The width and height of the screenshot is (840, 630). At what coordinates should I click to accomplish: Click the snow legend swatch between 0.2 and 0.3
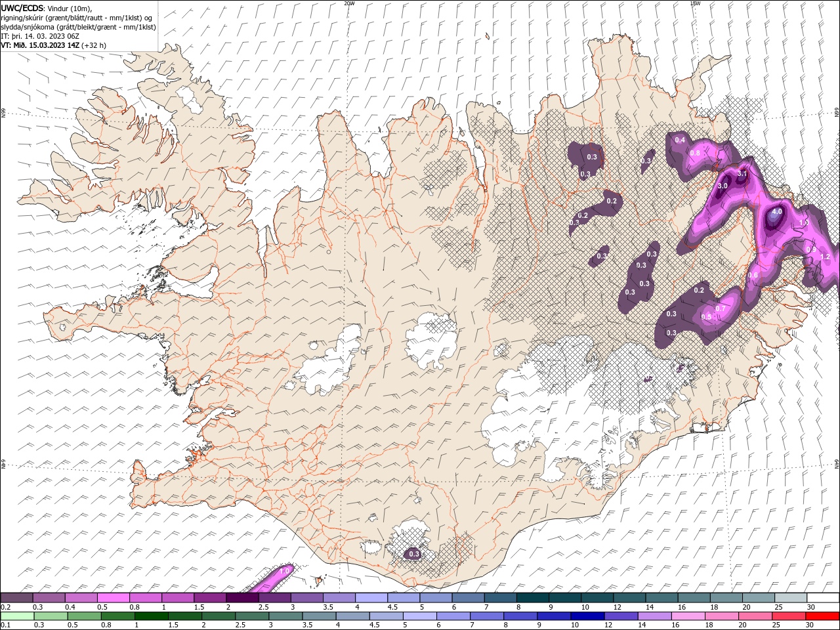[17, 598]
